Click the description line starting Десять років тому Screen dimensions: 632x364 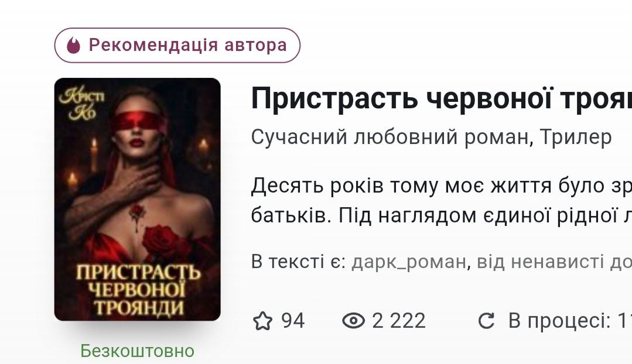tap(442, 186)
